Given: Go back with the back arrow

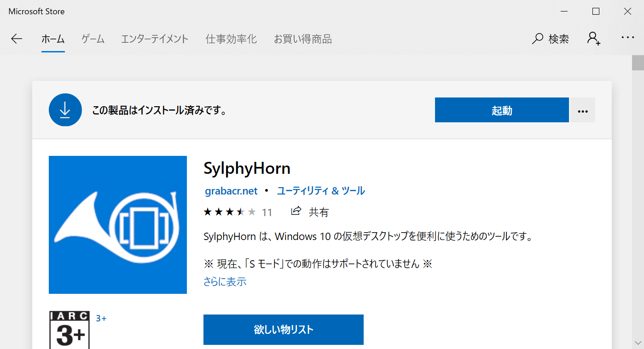Looking at the screenshot, I should pyautogui.click(x=17, y=39).
